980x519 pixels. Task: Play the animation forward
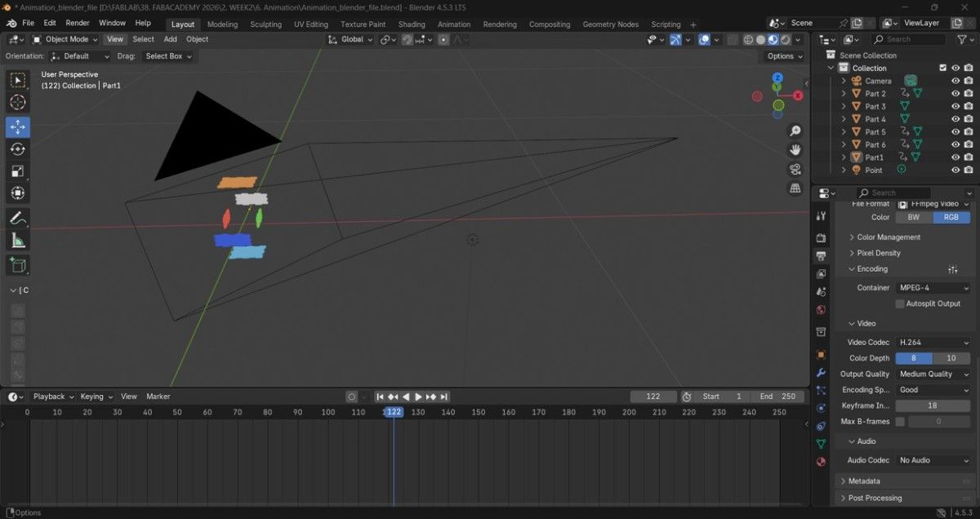click(x=418, y=397)
